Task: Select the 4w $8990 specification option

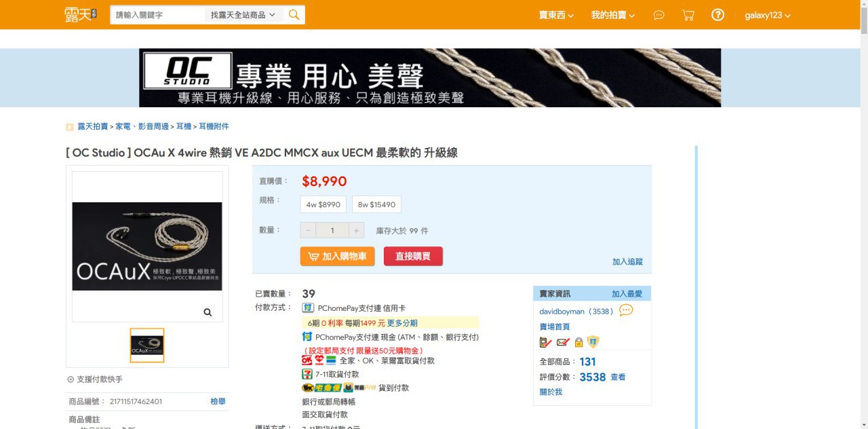Action: click(x=323, y=204)
